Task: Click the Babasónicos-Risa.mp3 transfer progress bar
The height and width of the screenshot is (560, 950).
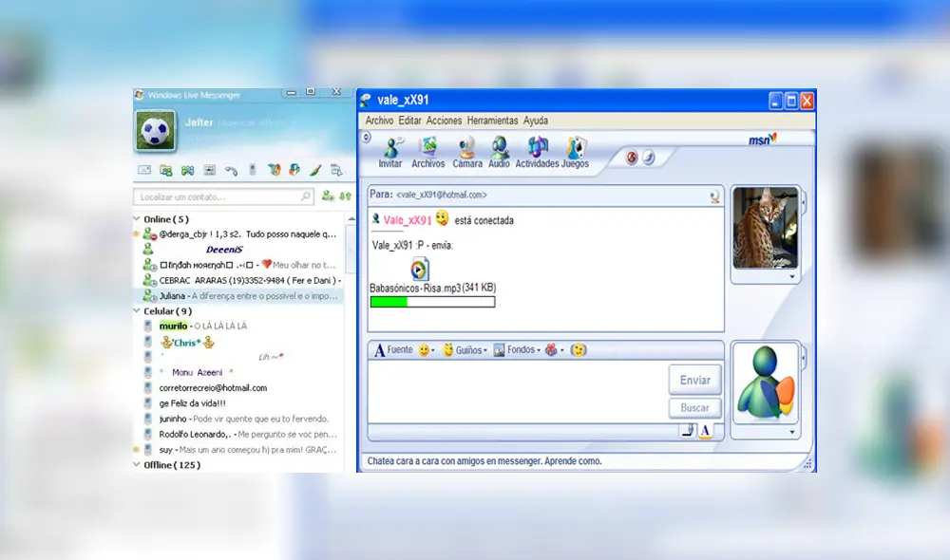Action: click(x=432, y=301)
